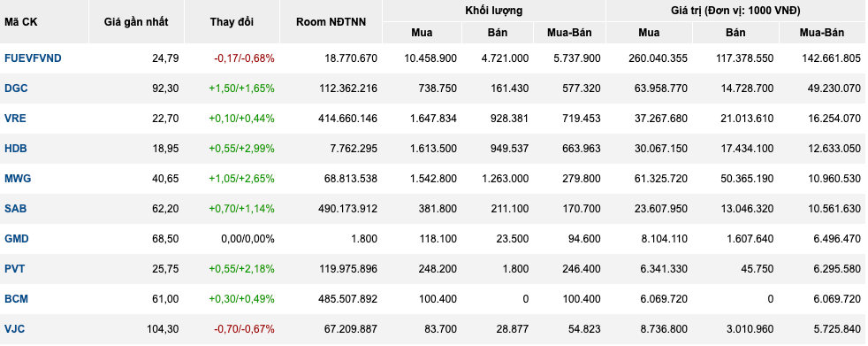Select Mua-Bán header under Giá trị
Screen dimensions: 868x346
coord(822,33)
